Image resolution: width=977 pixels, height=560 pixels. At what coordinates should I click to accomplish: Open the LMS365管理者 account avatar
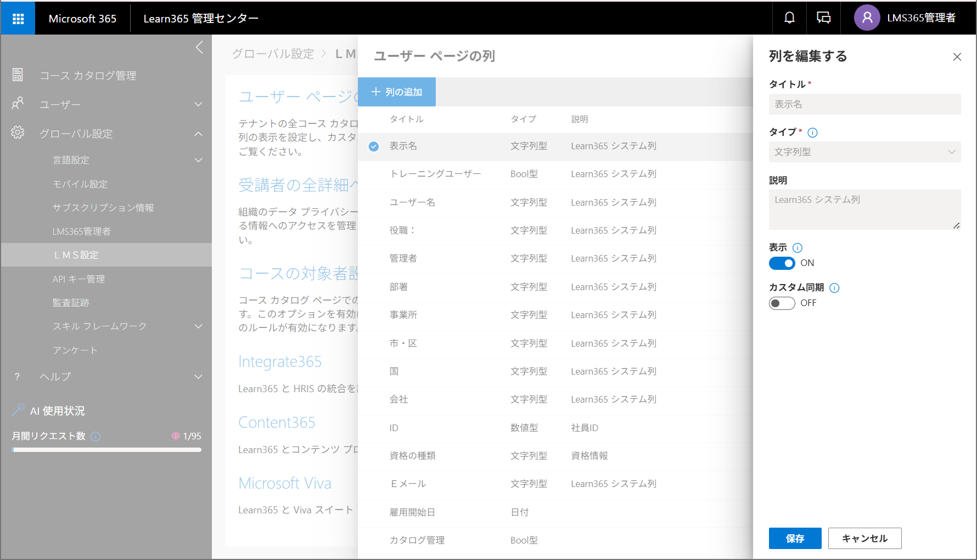[x=867, y=18]
